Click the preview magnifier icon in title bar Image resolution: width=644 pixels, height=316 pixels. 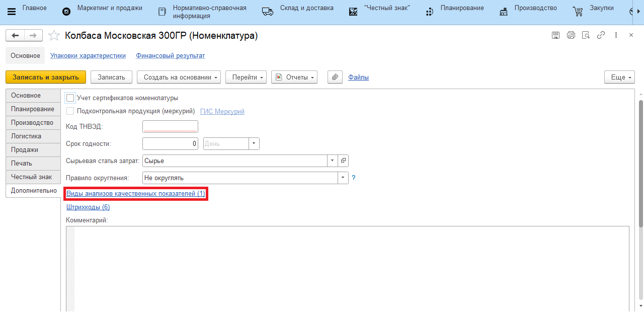tap(586, 35)
